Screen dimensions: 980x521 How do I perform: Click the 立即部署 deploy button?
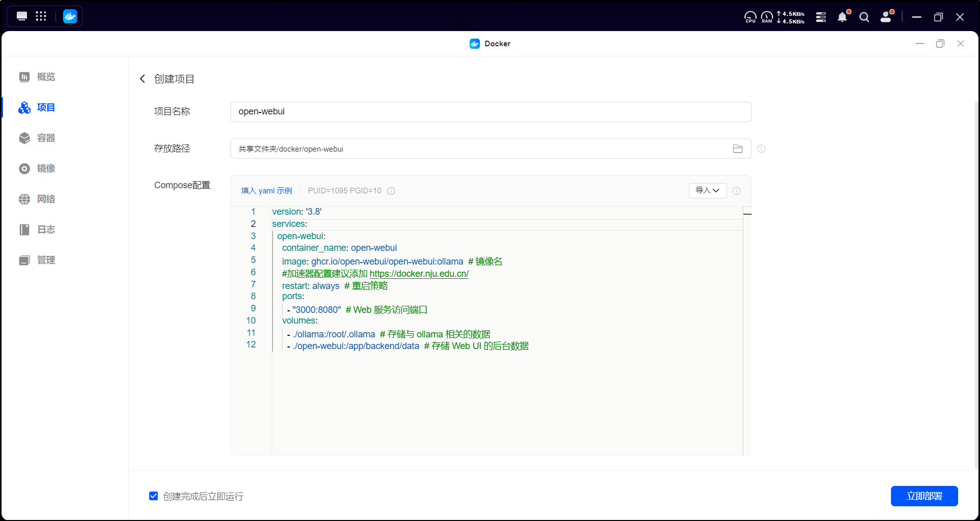924,496
